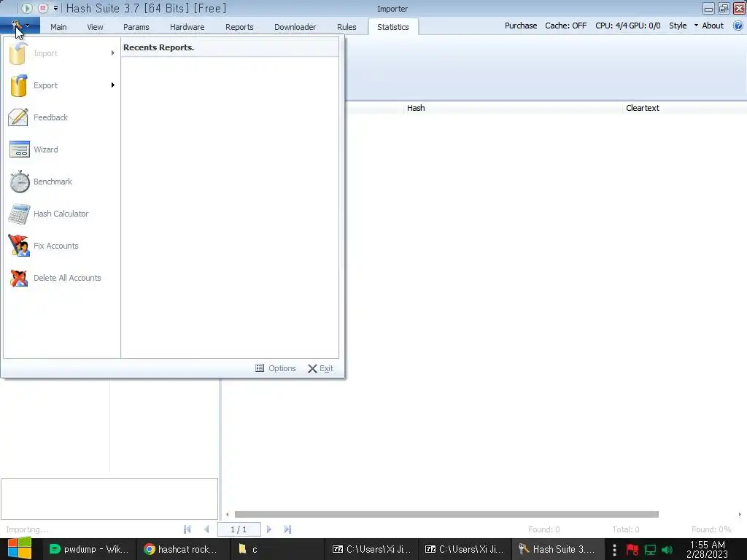The width and height of the screenshot is (747, 560).
Task: Click the horizontal scrollbar thumb
Action: [x=446, y=514]
